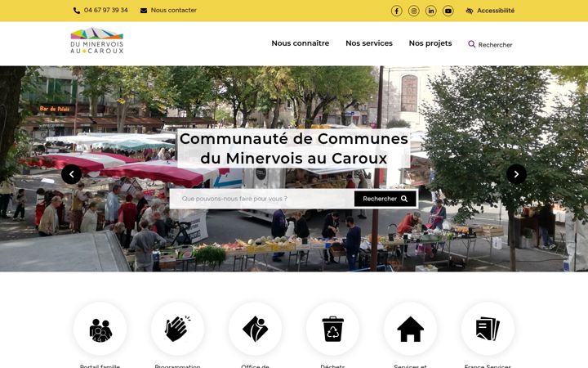Open the Nos projets menu
The height and width of the screenshot is (368, 588).
click(x=430, y=43)
